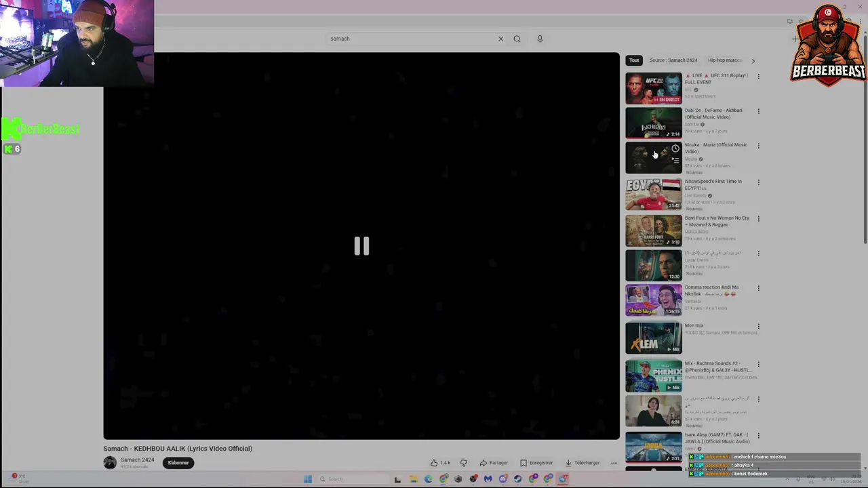Open the iShowSpeed Egypt video thumbnail

point(653,194)
